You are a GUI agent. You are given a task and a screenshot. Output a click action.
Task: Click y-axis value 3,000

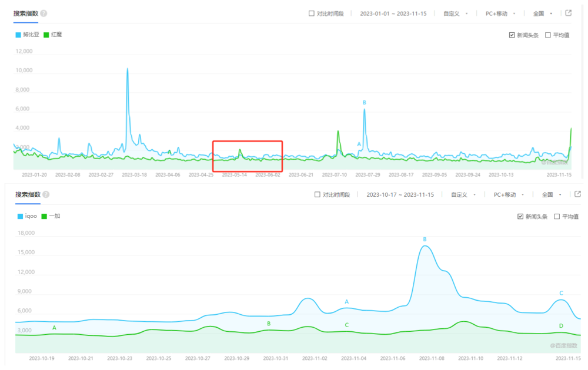pos(24,331)
